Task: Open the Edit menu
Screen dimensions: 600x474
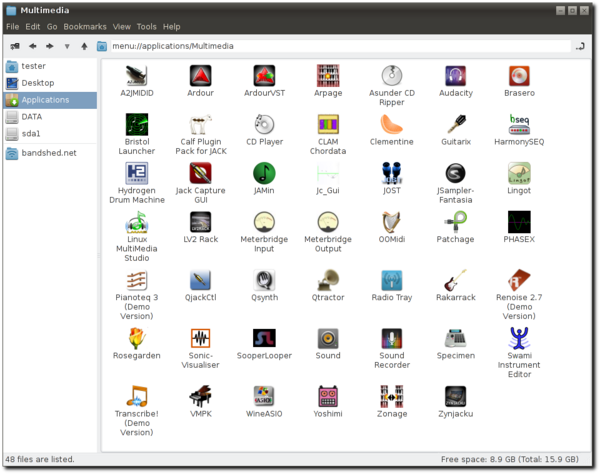Action: pos(33,27)
